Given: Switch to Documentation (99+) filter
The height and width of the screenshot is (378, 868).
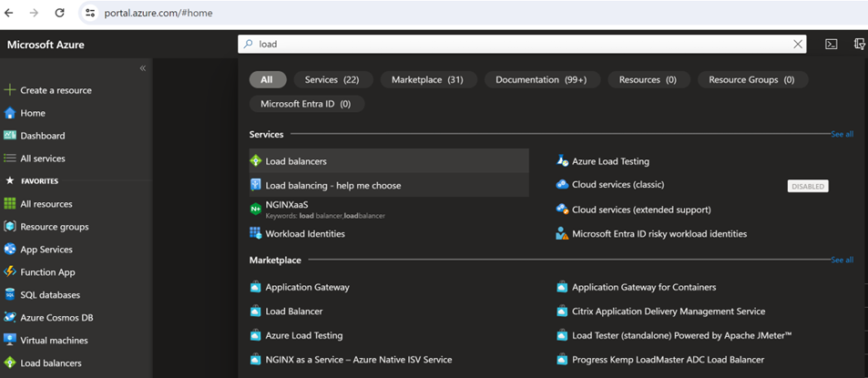Looking at the screenshot, I should (541, 79).
